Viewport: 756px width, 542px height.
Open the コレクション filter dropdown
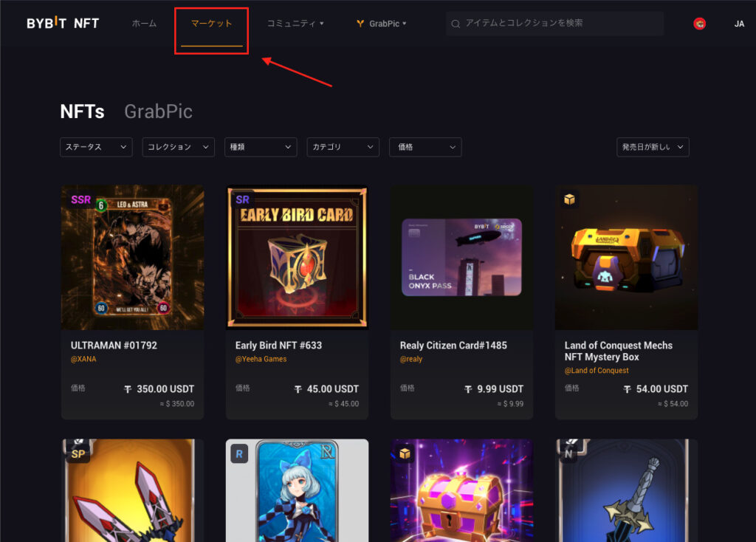179,147
